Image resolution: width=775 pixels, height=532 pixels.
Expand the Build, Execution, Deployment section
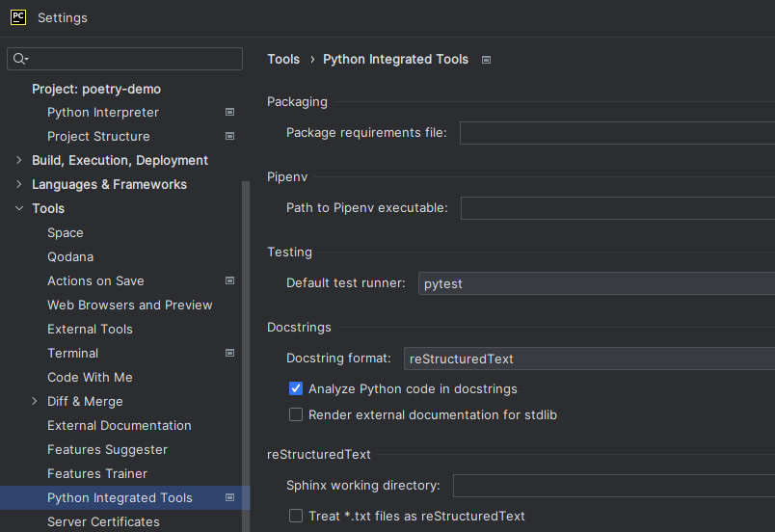[19, 161]
